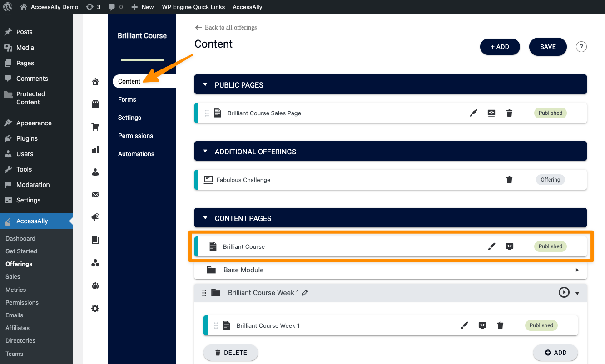The width and height of the screenshot is (605, 364).
Task: Click the play circle on Week 1 module
Action: pyautogui.click(x=564, y=293)
